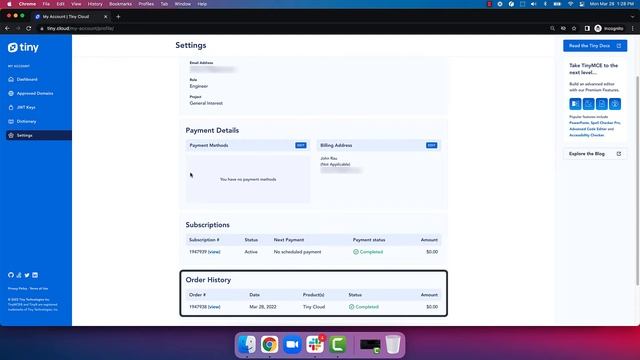This screenshot has width=640, height=360.
Task: Click the Engineer role value
Action: [199, 86]
